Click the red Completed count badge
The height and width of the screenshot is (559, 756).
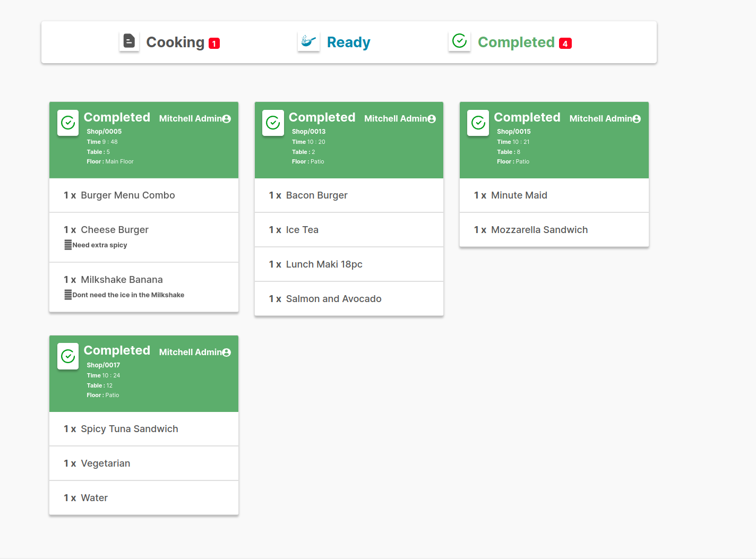(565, 44)
